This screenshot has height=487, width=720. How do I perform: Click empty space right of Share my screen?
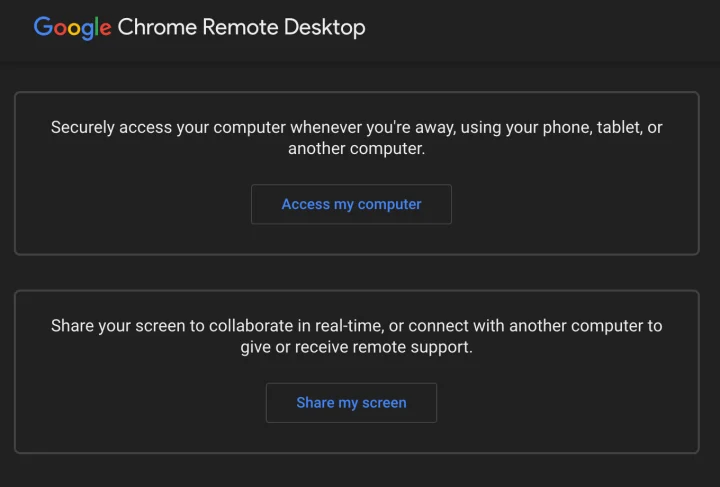point(560,403)
